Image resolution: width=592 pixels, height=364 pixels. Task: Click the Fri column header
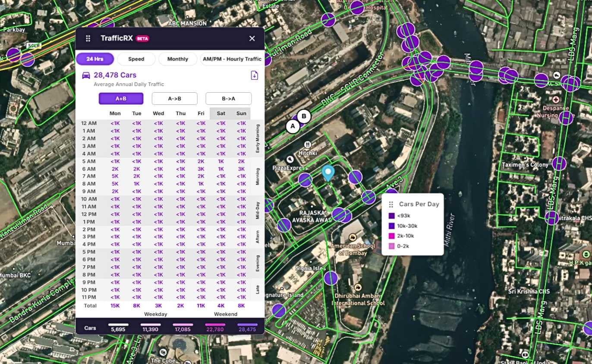[201, 113]
